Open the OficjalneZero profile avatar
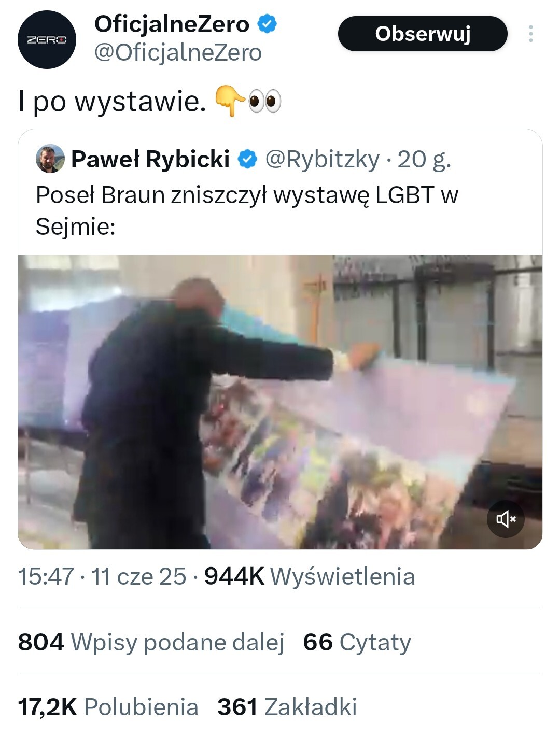The image size is (560, 737). pyautogui.click(x=47, y=39)
